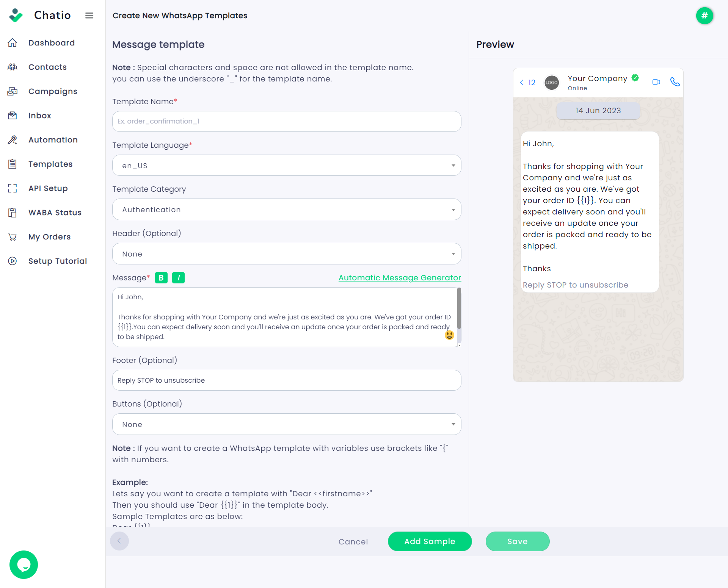
Task: Click the video call icon in preview
Action: pyautogui.click(x=656, y=82)
